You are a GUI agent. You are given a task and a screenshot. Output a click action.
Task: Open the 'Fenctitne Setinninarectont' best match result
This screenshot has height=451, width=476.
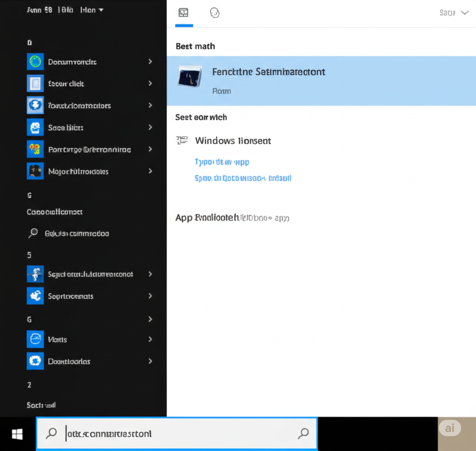[321, 81]
